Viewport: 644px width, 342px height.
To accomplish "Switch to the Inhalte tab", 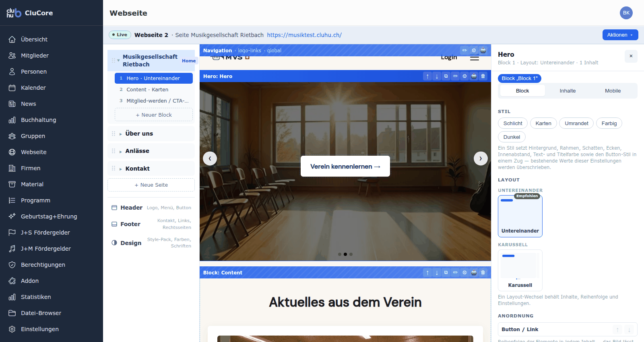I will [568, 91].
